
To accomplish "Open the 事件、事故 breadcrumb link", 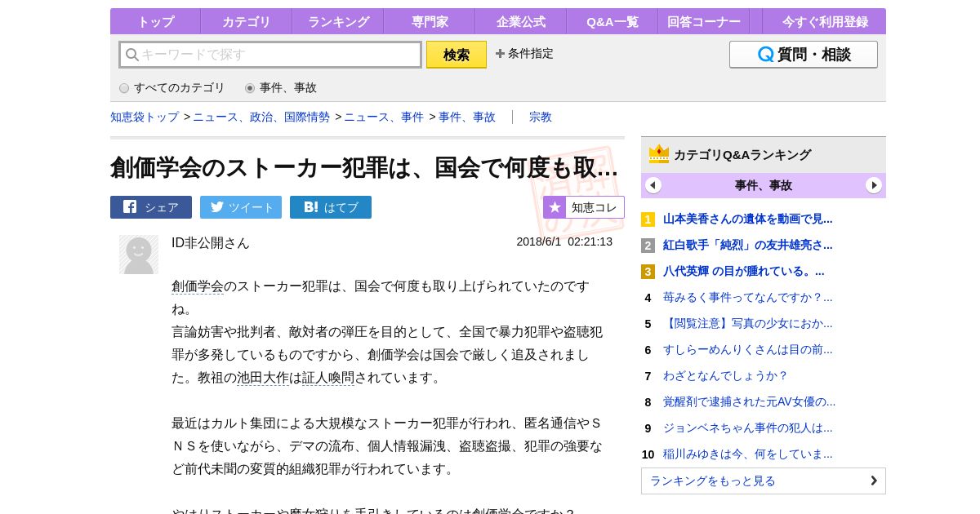I will tap(467, 117).
